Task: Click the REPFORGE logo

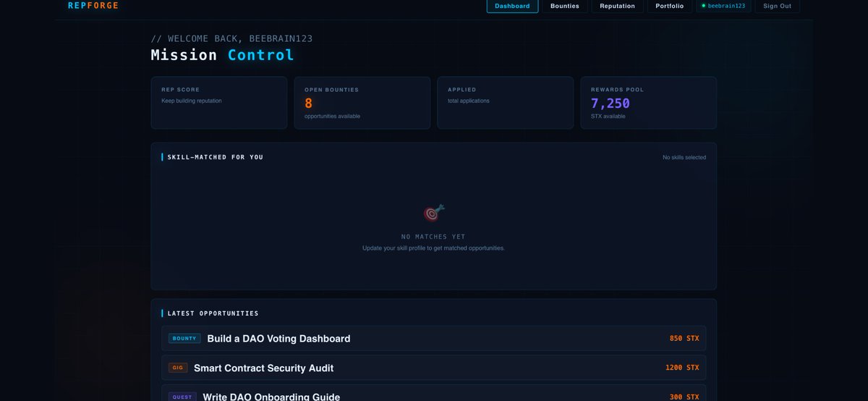Action: pos(93,6)
